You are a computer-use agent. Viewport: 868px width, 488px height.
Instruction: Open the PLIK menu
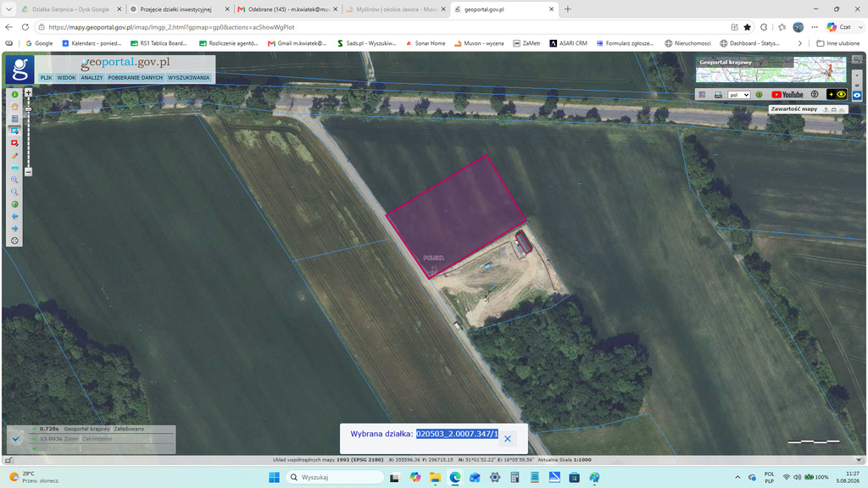click(46, 78)
